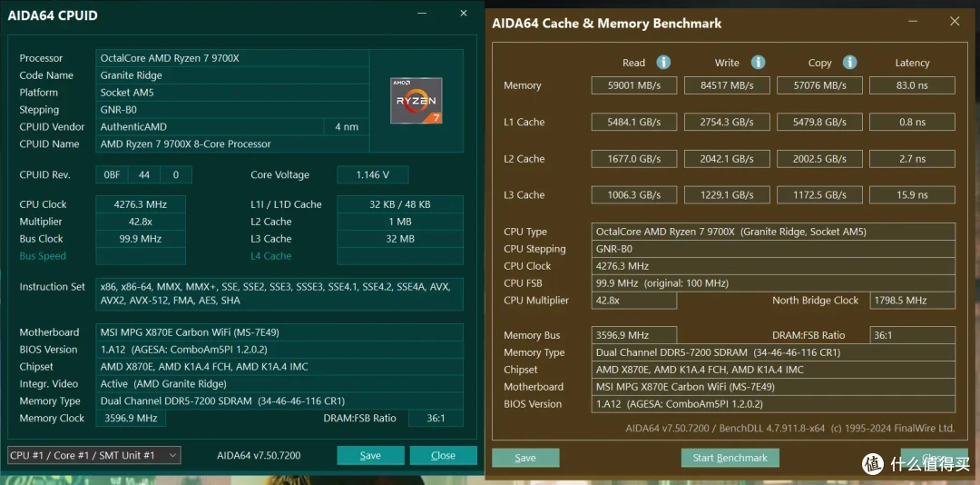This screenshot has width=980, height=485.
Task: Select the Memory Latency value 83.0 ns
Action: point(912,85)
